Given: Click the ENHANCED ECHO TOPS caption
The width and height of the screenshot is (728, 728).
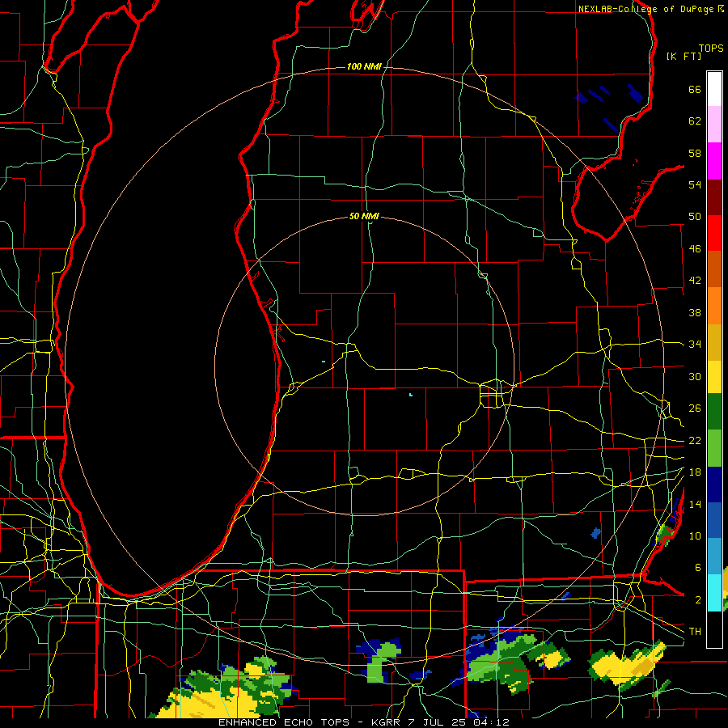Looking at the screenshot, I should pos(283,722).
